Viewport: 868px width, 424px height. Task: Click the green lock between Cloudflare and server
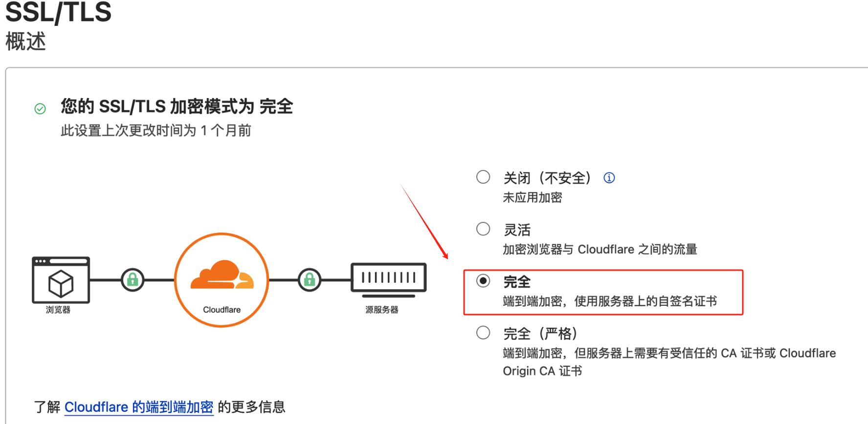[x=310, y=280]
